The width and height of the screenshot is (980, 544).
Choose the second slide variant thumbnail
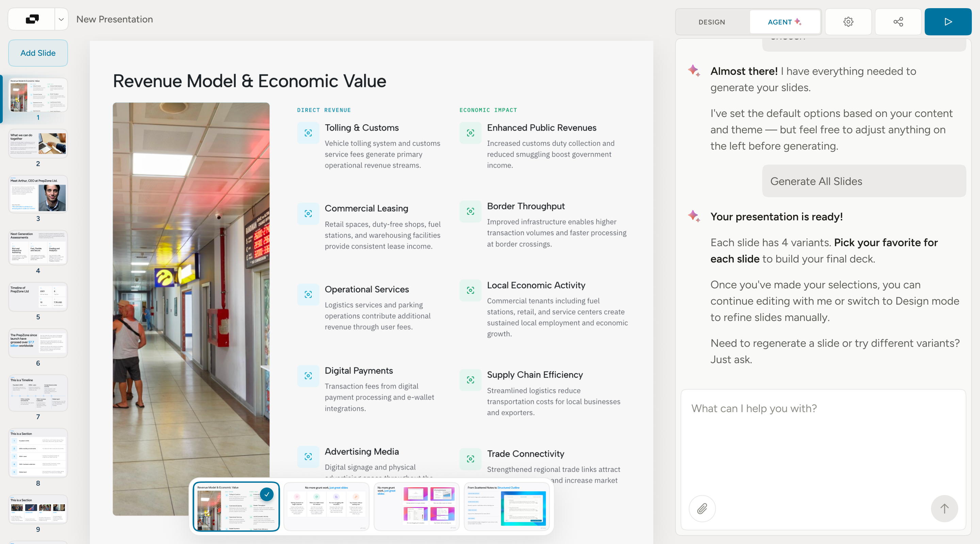[326, 506]
